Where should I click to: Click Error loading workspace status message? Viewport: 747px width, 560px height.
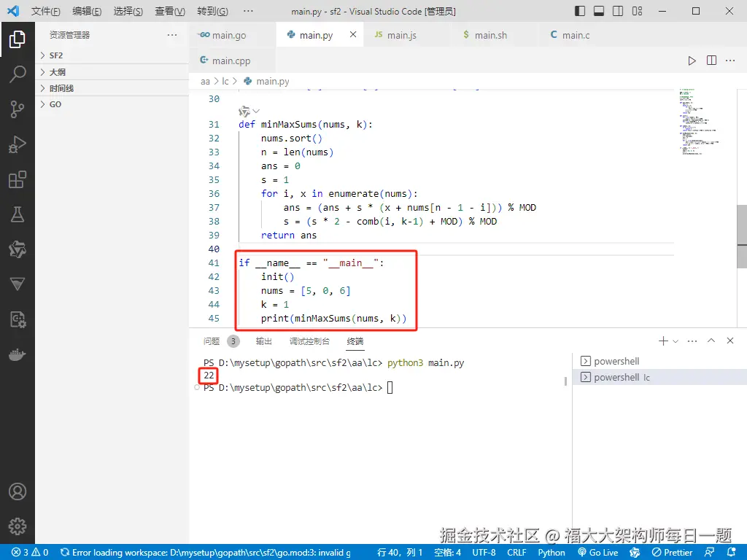click(x=206, y=553)
